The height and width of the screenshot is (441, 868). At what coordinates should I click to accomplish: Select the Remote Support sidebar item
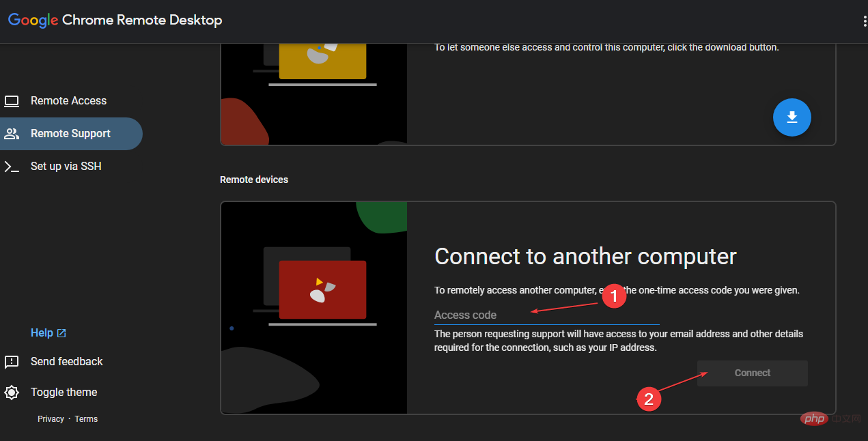tap(70, 134)
